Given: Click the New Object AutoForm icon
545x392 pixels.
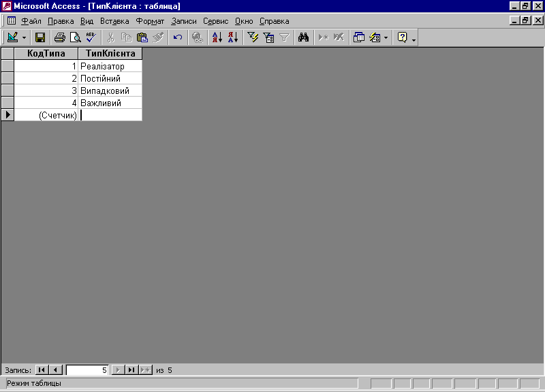Looking at the screenshot, I should pyautogui.click(x=375, y=37).
